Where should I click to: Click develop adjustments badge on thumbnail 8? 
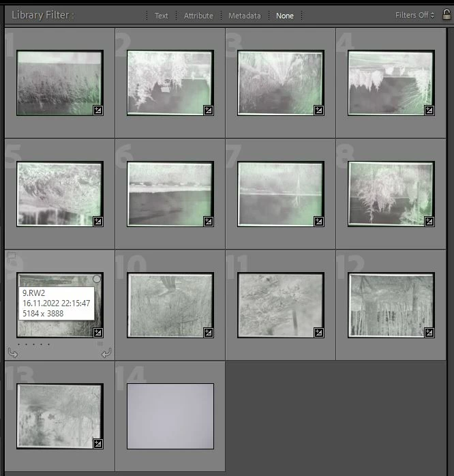point(429,222)
